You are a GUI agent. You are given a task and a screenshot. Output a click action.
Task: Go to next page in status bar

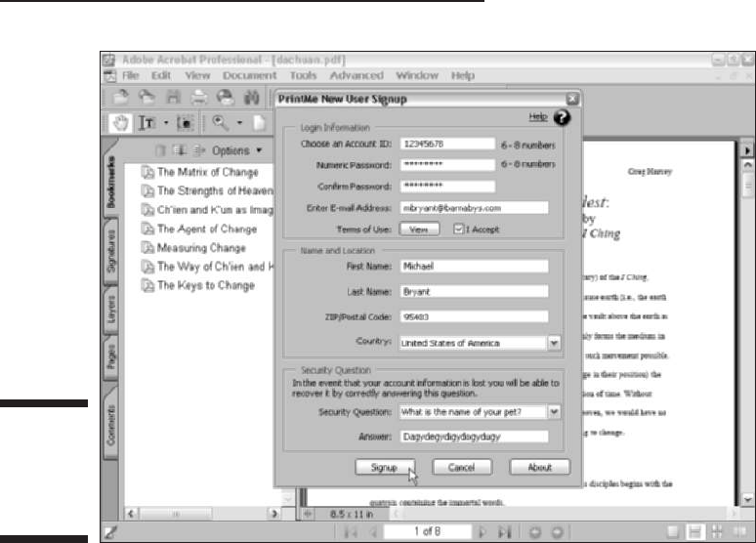tap(482, 532)
